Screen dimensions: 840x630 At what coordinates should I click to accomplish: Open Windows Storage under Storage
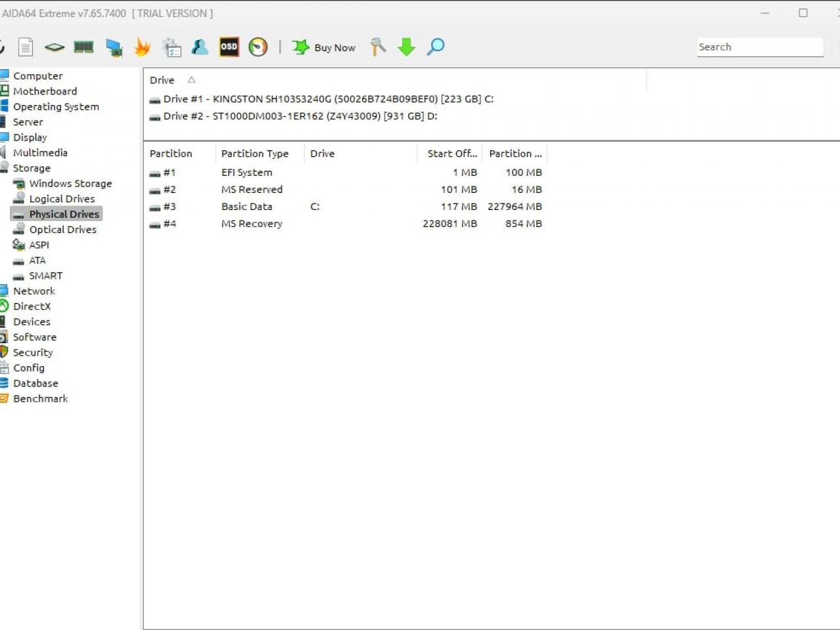coord(70,183)
